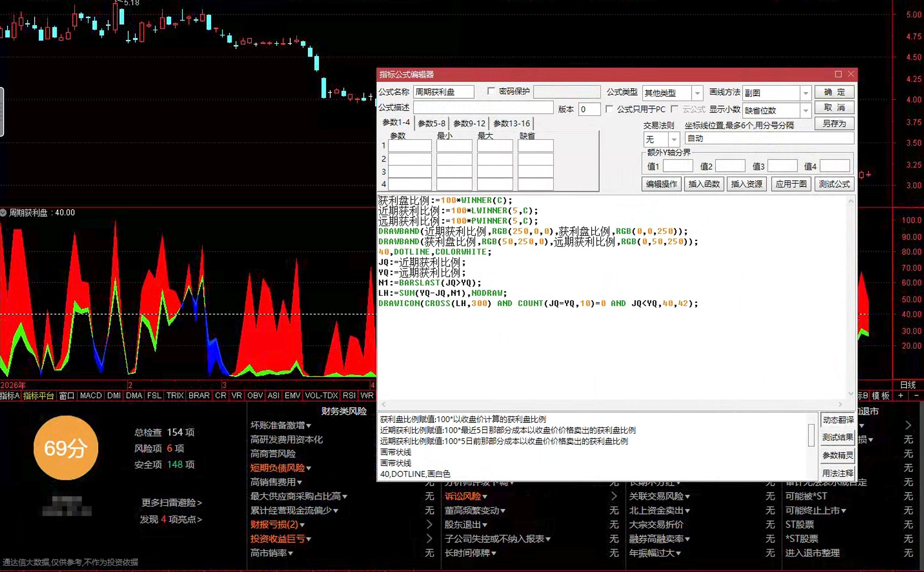Click the 测试公式 button
The image size is (924, 572).
835,184
